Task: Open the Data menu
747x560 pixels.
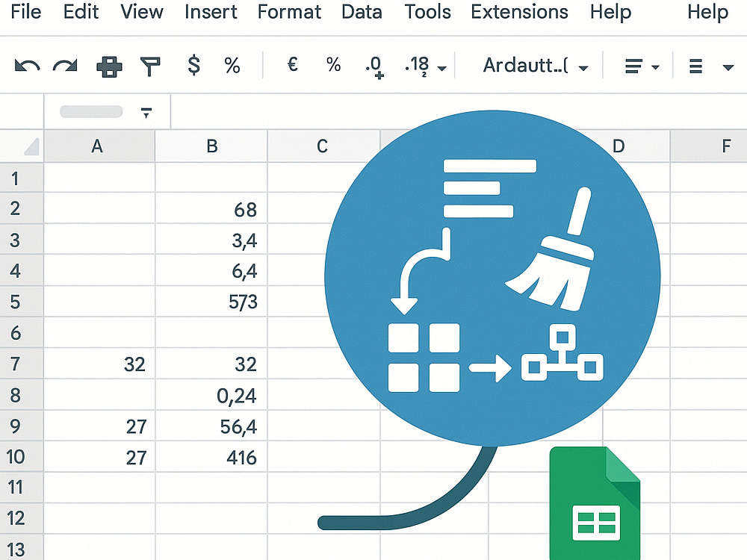Action: [362, 12]
